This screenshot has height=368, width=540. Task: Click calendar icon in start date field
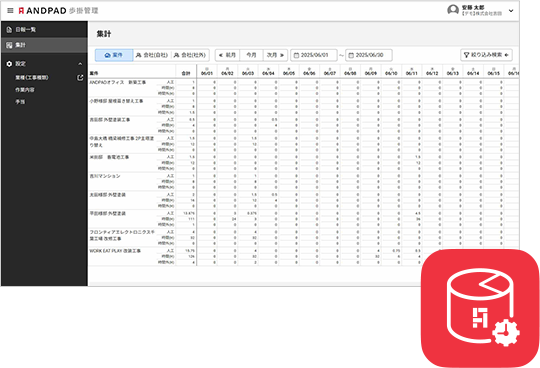[x=296, y=55]
